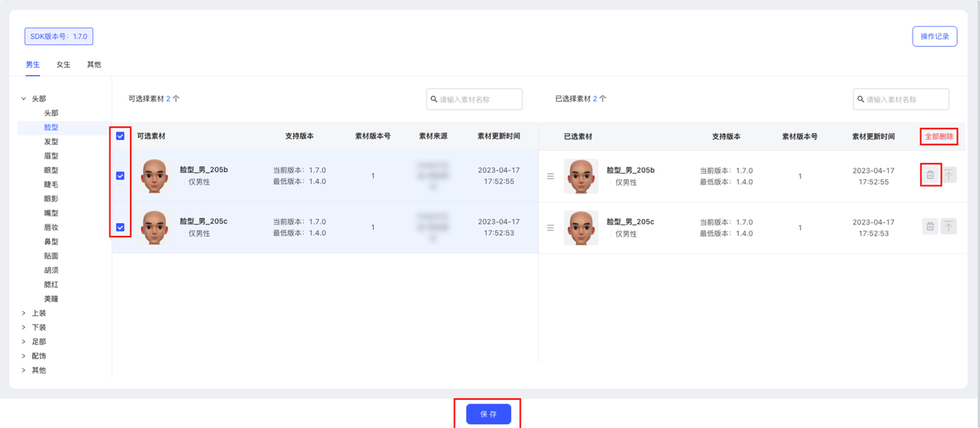Click 2023-04-17 17:52:55 in available table
This screenshot has width=980, height=428.
(499, 176)
